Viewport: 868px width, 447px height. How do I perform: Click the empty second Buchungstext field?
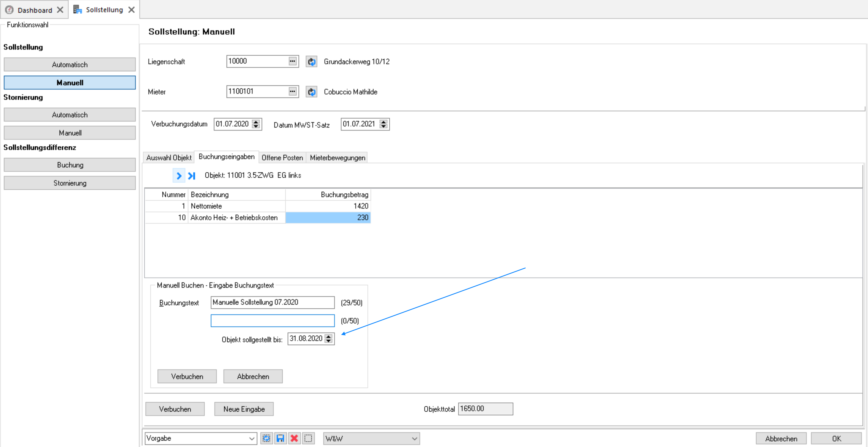pos(273,320)
